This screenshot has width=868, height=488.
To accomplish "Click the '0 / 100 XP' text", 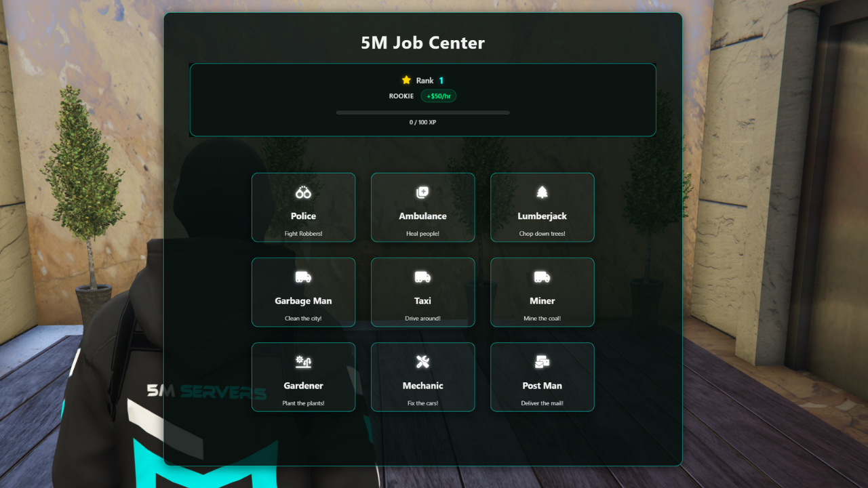I will 422,123.
